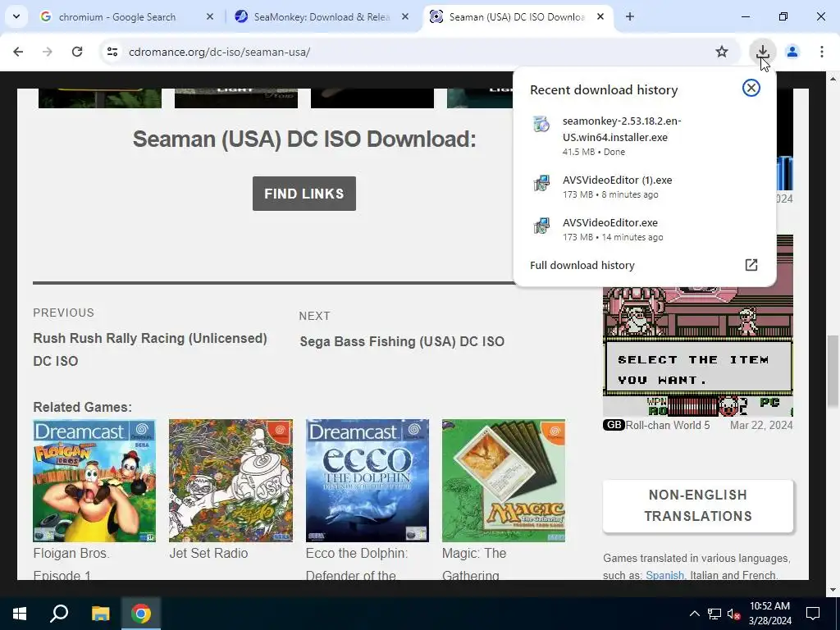840x630 pixels.
Task: Switch to SeaMonkey Download & Releases tab
Action: pos(322,17)
